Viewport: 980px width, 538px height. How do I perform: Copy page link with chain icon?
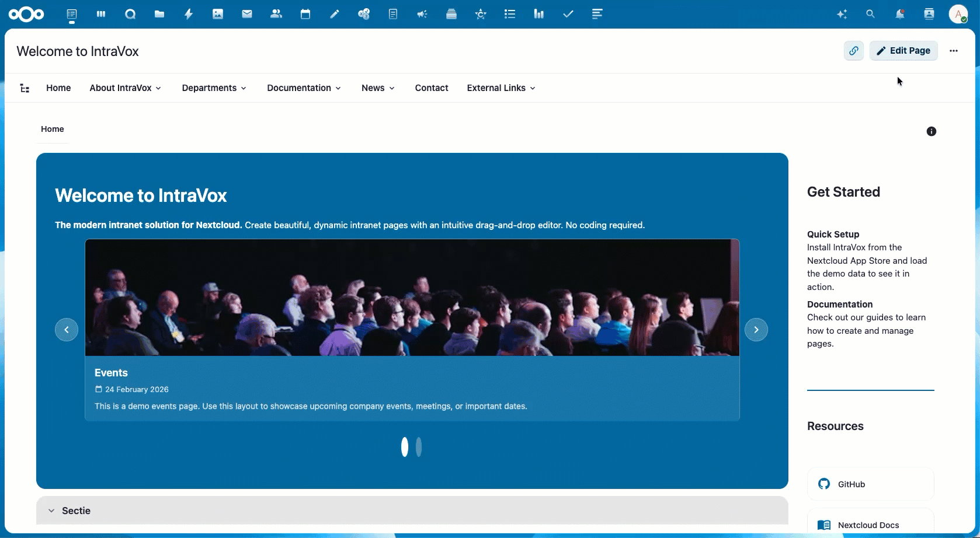[x=854, y=51]
